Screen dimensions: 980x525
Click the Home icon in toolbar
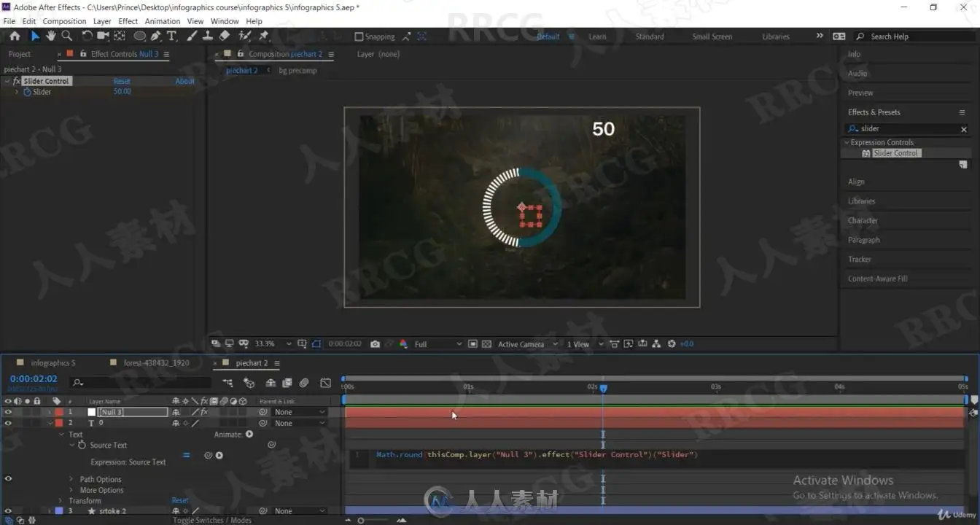coord(15,36)
